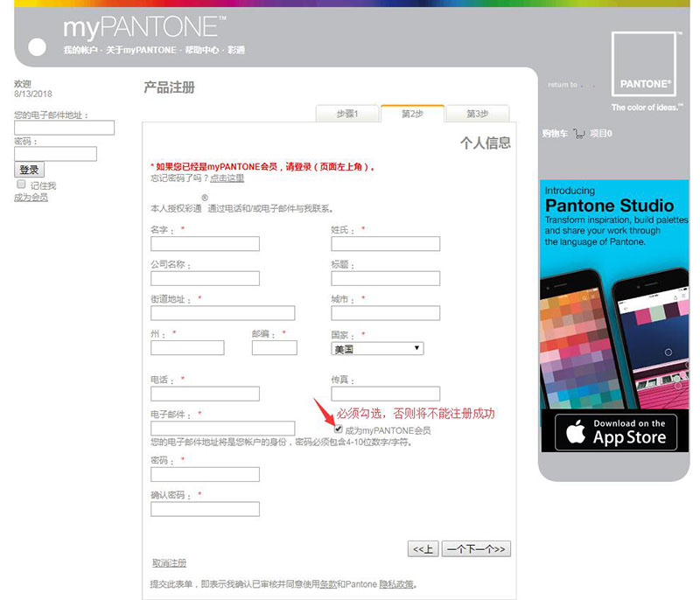This screenshot has width=700, height=600.
Task: Click the 确认密码 confirm password field
Action: click(205, 509)
